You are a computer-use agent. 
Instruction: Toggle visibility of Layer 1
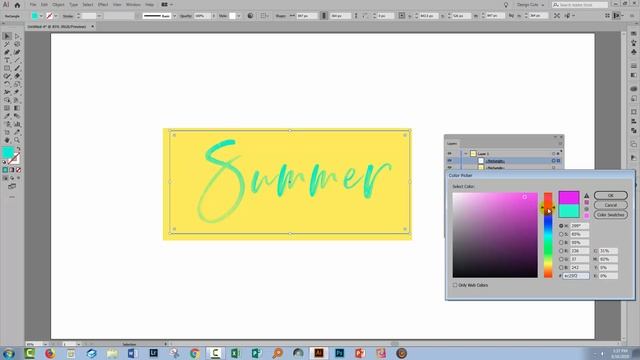[x=449, y=154]
